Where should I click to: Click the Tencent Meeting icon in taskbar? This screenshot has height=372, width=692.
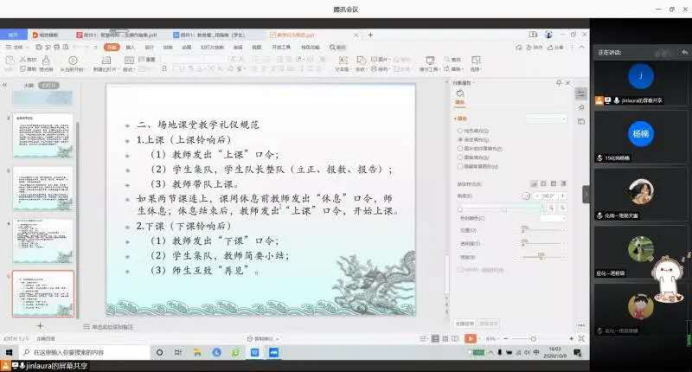(274, 352)
